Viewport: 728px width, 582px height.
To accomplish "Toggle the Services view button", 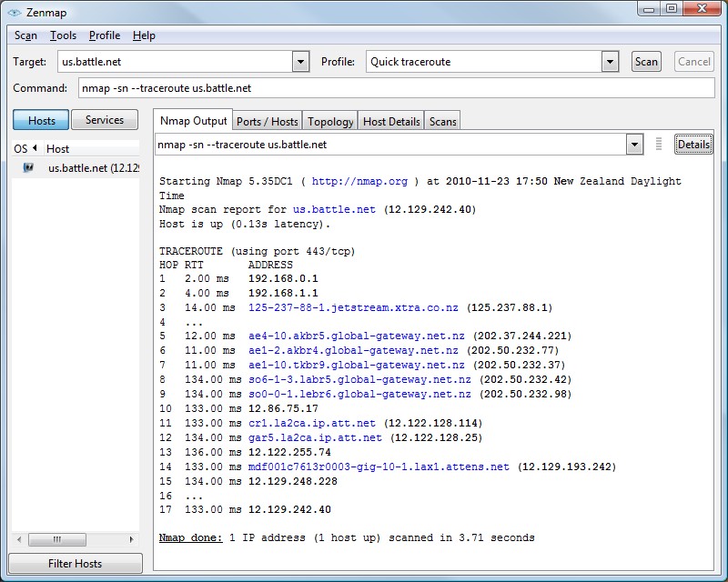I will click(x=105, y=120).
